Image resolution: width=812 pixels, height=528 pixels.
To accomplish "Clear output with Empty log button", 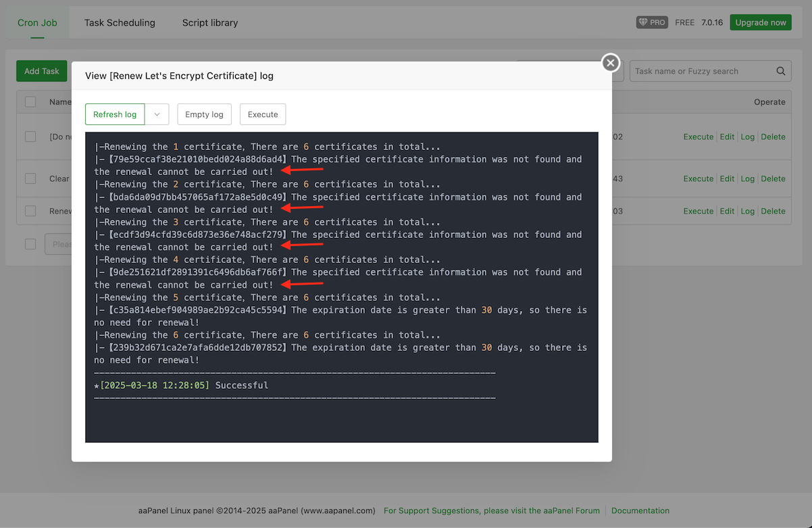I will [x=204, y=114].
